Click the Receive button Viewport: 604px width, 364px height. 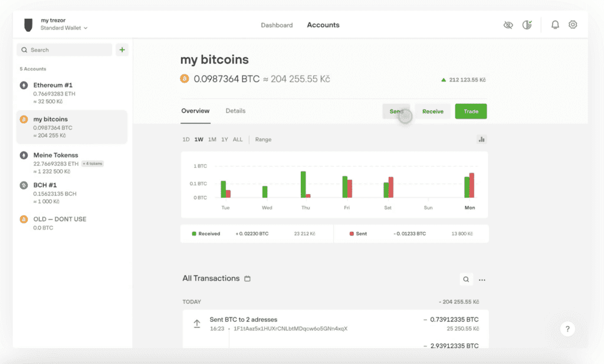coord(433,111)
